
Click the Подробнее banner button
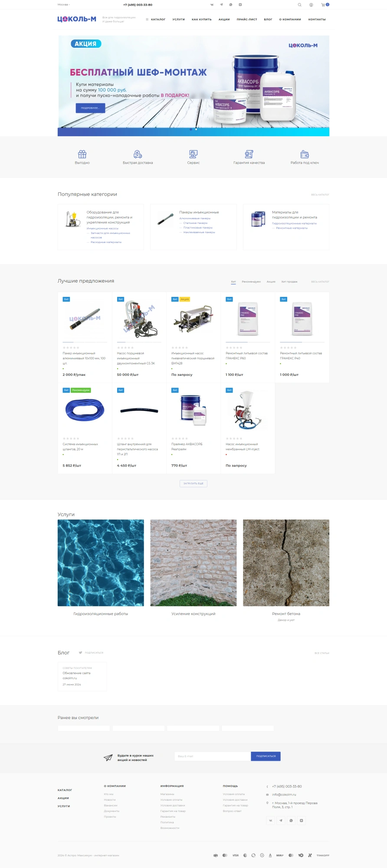[90, 108]
